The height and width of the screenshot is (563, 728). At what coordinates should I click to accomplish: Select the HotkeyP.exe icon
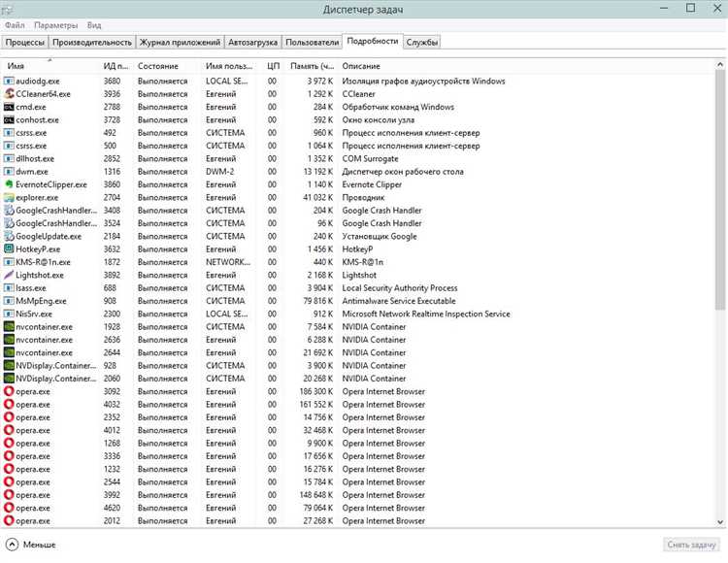pyautogui.click(x=9, y=249)
